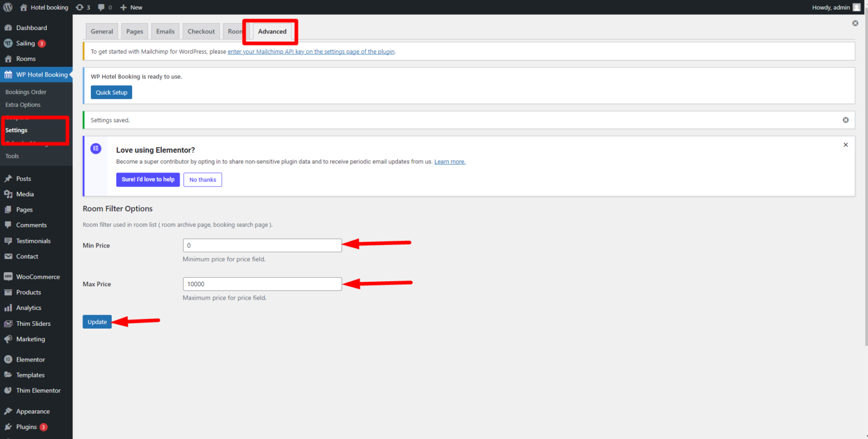Open Dashboard from the sidebar

point(31,28)
